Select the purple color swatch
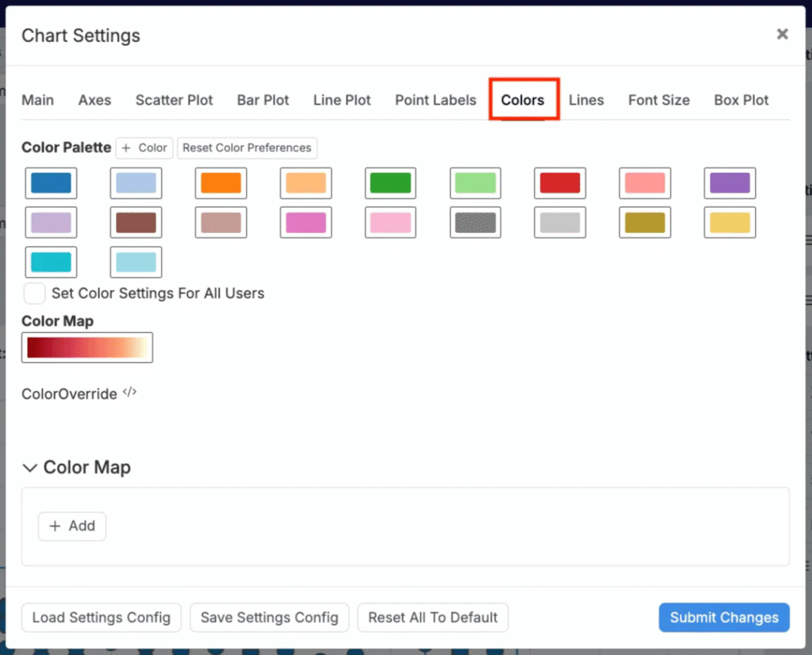 tap(730, 183)
